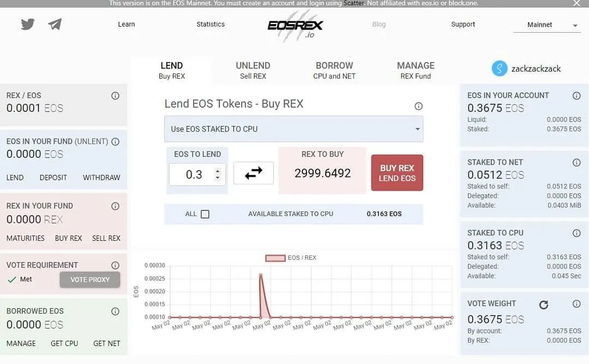The height and width of the screenshot is (364, 589).
Task: Click SELL REX in REX fund panel
Action: pyautogui.click(x=106, y=238)
